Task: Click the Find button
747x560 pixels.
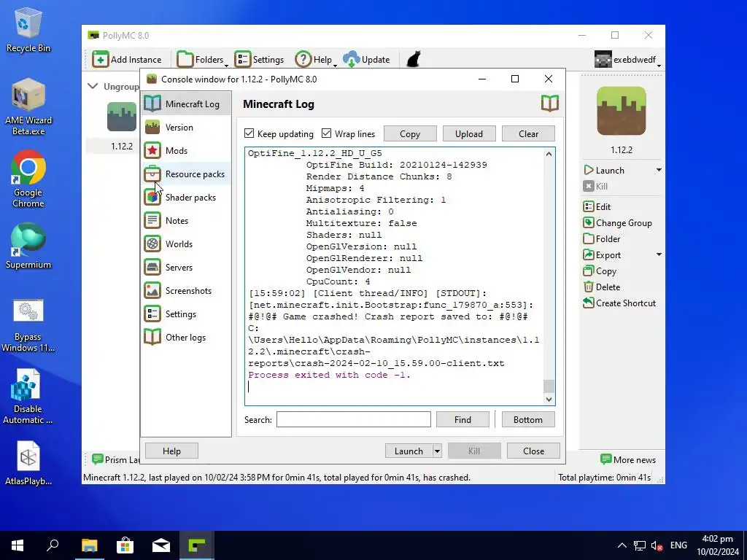Action: [462, 419]
